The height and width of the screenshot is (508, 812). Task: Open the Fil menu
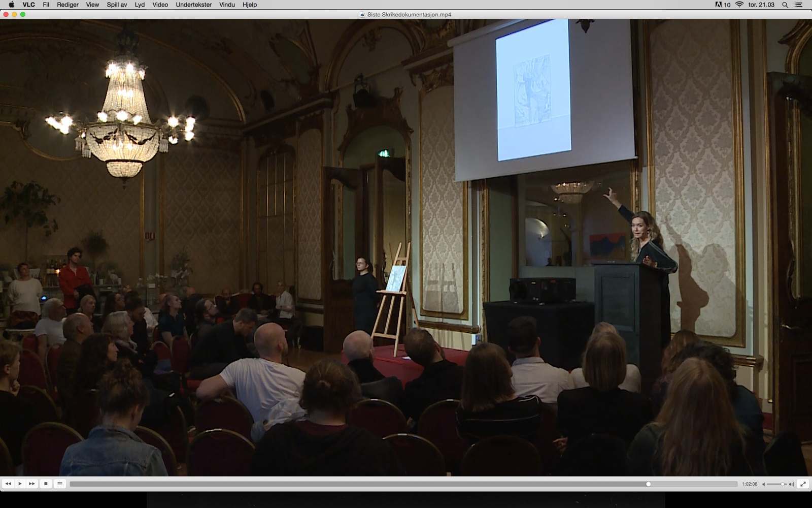[x=46, y=5]
